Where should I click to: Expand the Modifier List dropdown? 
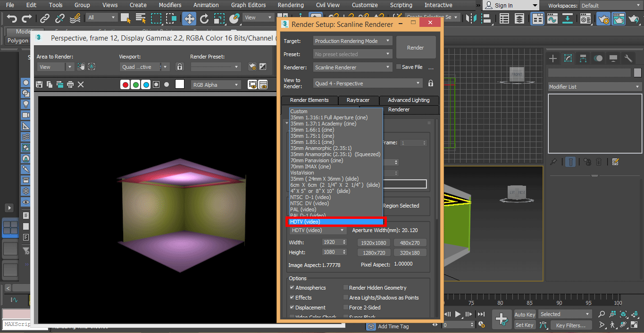[x=594, y=87]
